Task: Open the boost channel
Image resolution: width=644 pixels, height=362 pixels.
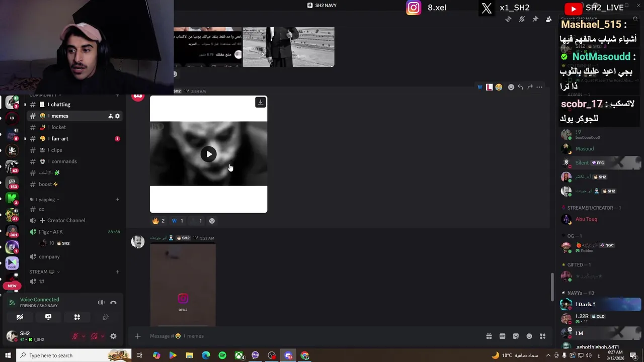Action: pos(75,184)
